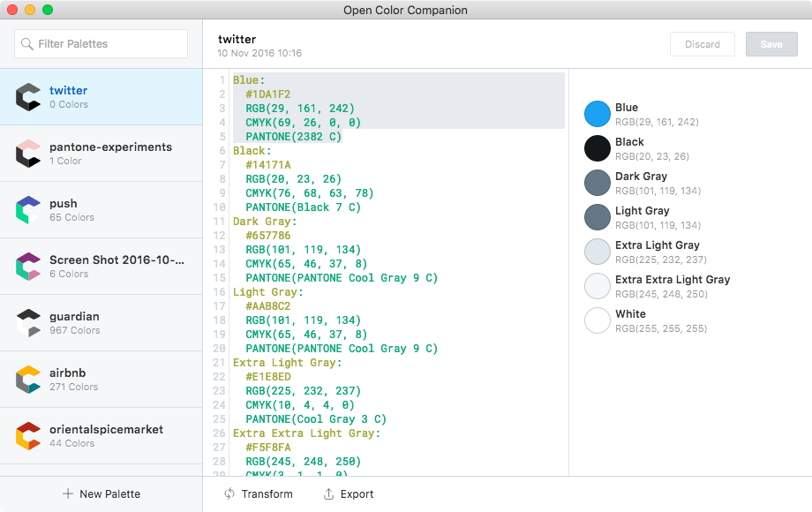This screenshot has width=812, height=512.
Task: Click code line 'Extra Light Gray:'
Action: tap(288, 363)
